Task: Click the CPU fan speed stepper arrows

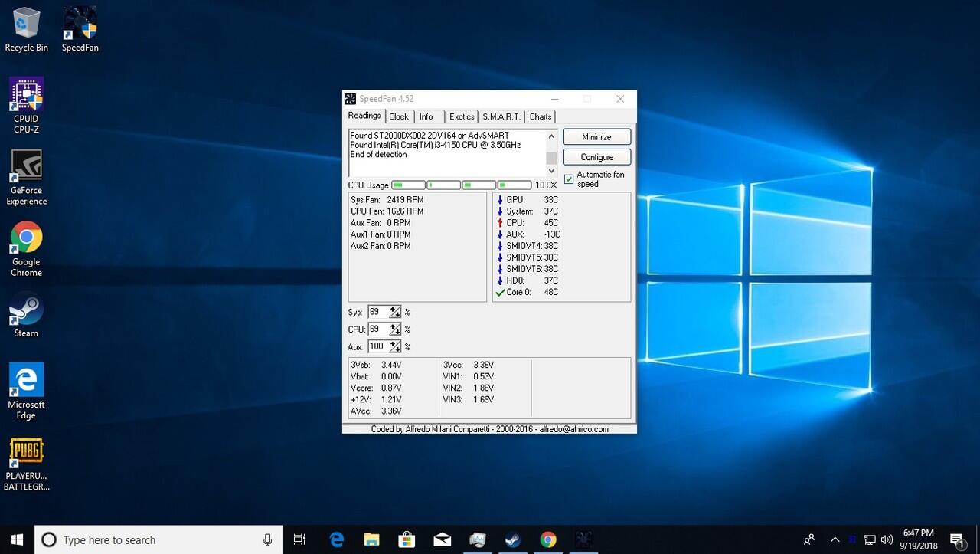Action: click(x=394, y=329)
